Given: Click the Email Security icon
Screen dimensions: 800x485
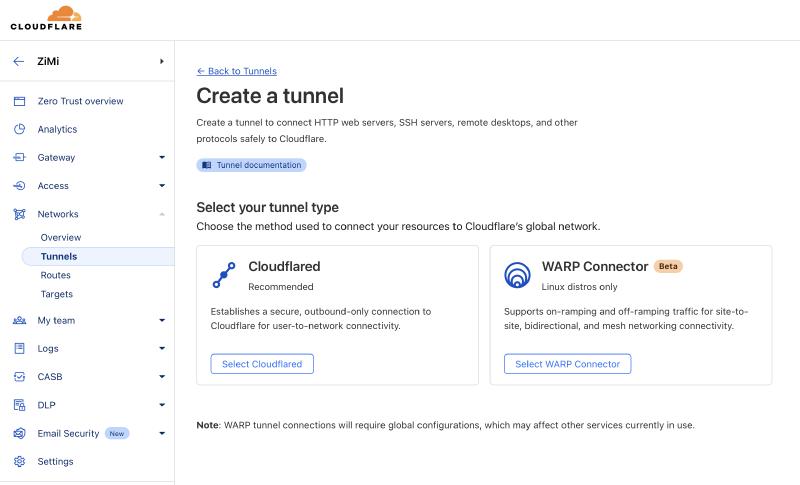Looking at the screenshot, I should click(x=19, y=433).
